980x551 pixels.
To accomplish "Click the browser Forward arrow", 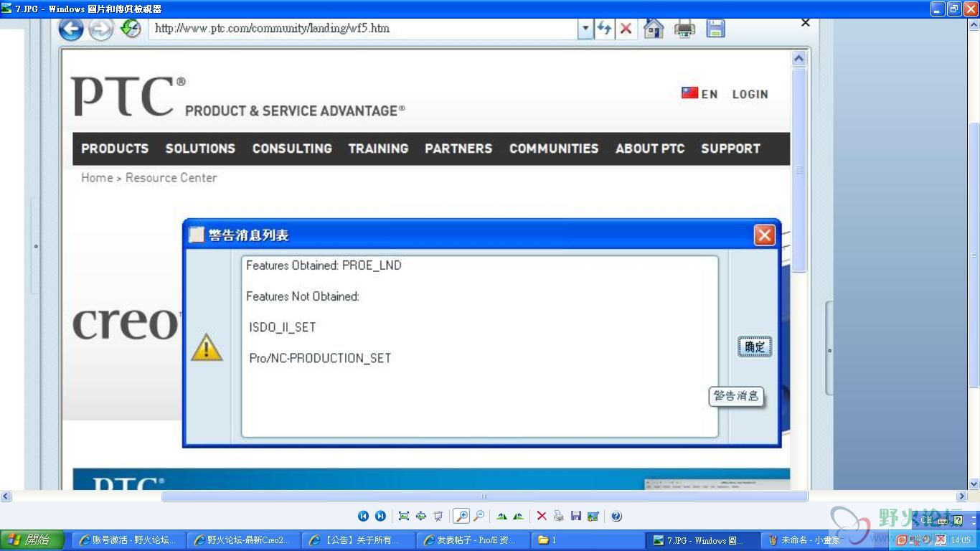I will (x=100, y=29).
